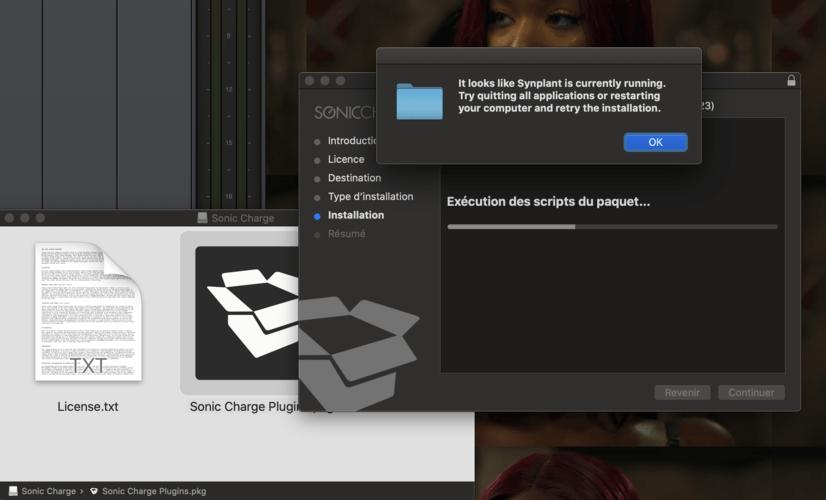The image size is (826, 500).
Task: Select the Résumé step in installer sidebar
Action: coord(346,234)
